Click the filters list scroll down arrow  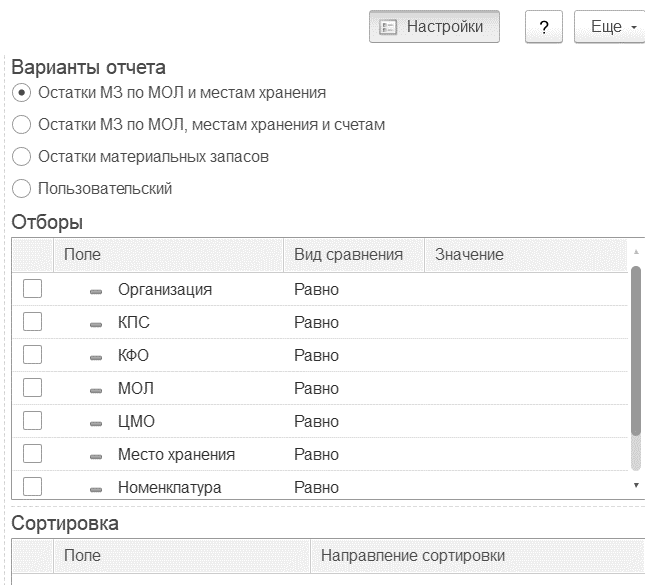pyautogui.click(x=636, y=485)
